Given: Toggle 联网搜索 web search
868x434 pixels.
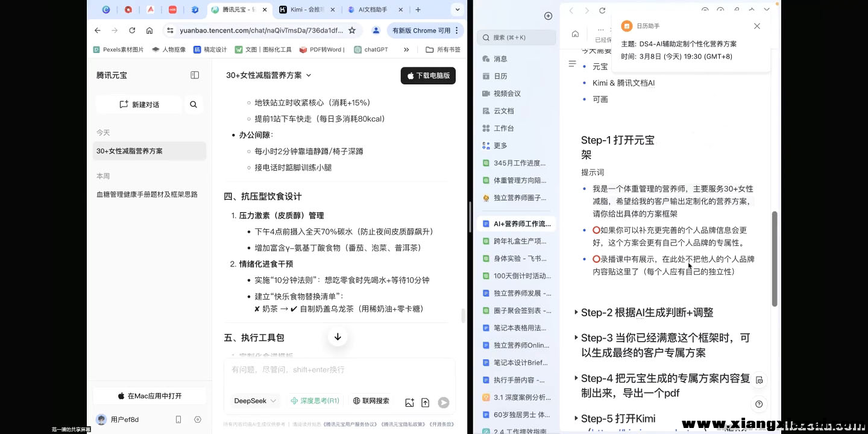Looking at the screenshot, I should [371, 401].
